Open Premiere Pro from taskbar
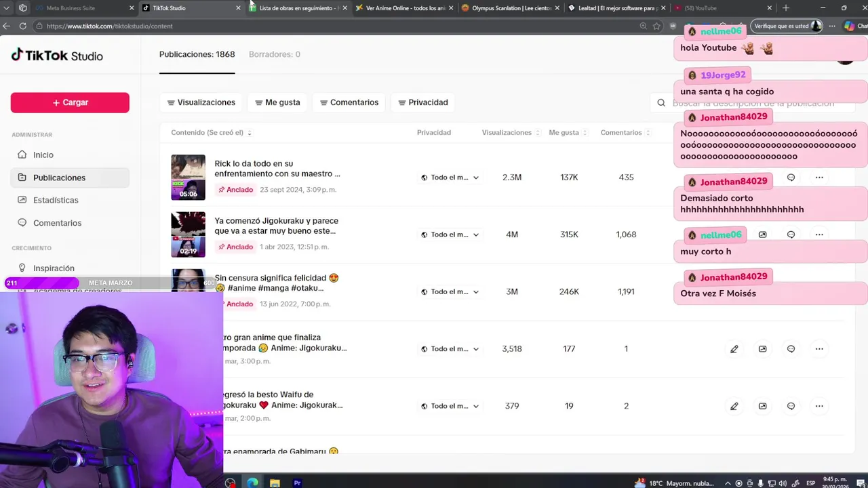Viewport: 868px width, 488px height. (x=297, y=483)
